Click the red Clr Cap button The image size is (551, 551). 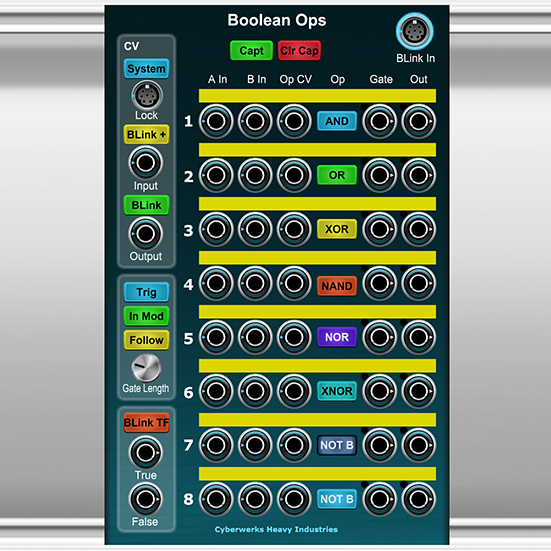click(299, 51)
